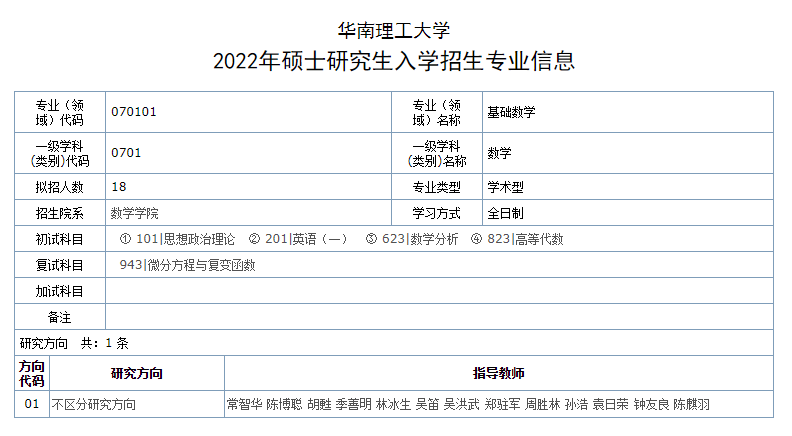Image resolution: width=792 pixels, height=436 pixels.
Task: Click heading 2022年硕士研究生入学招生专业信息
Action: coord(393,62)
